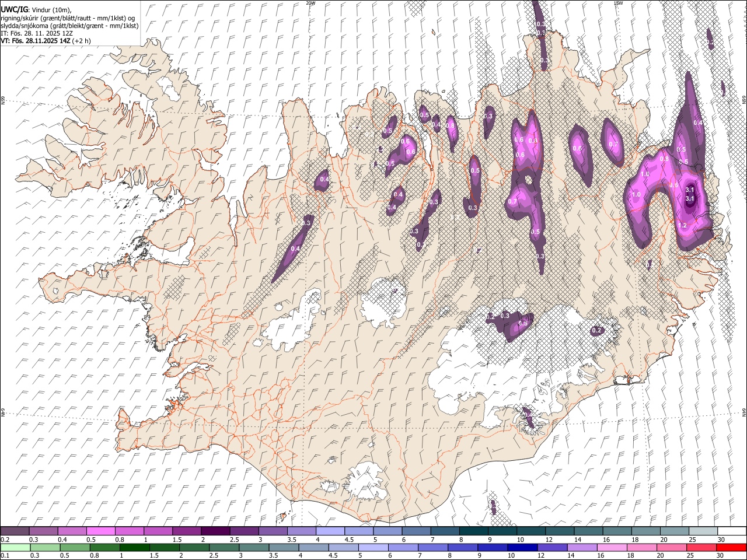Image resolution: width=747 pixels, height=560 pixels.
Task: Click the 'rigning/skúrir' legend description line
Action: 68,18
